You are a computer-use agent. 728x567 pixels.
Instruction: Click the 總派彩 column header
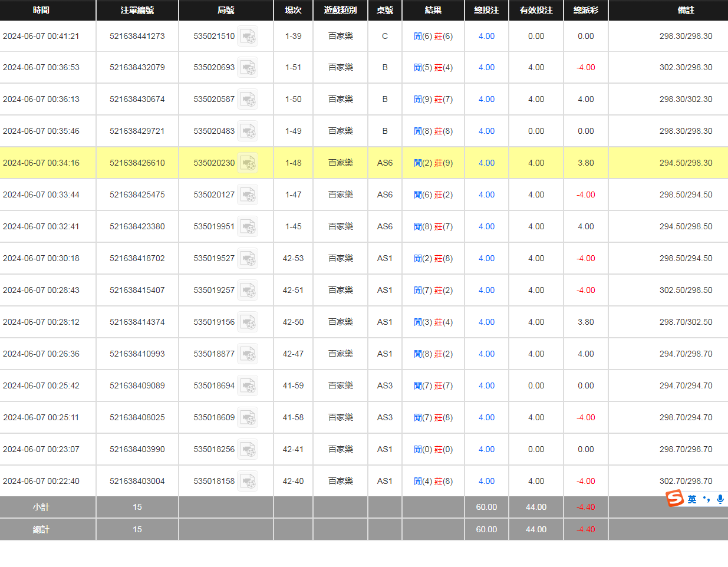(x=585, y=10)
